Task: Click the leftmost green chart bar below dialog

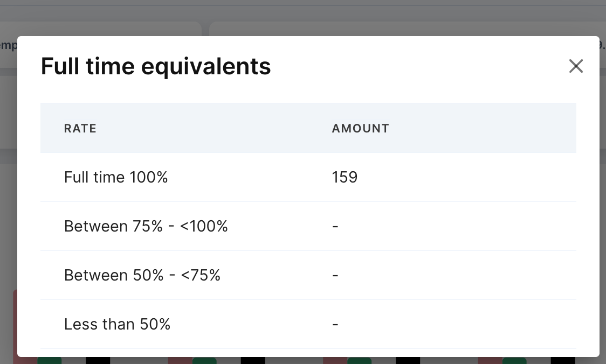Action: click(x=50, y=360)
